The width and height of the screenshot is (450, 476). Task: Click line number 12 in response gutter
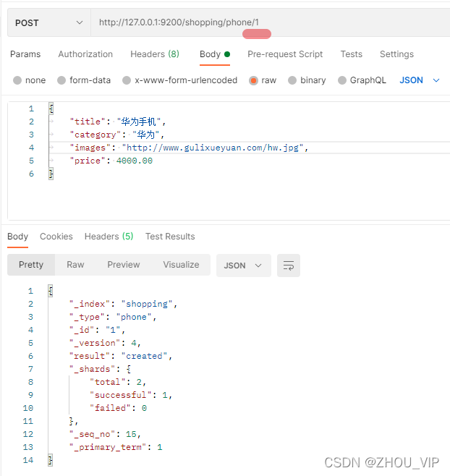[x=28, y=434]
